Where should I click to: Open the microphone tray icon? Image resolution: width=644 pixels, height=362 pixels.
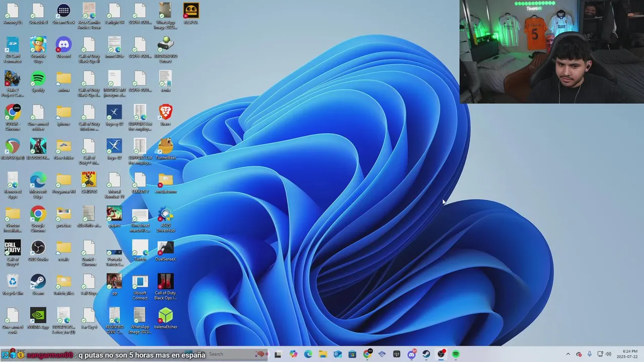590,354
